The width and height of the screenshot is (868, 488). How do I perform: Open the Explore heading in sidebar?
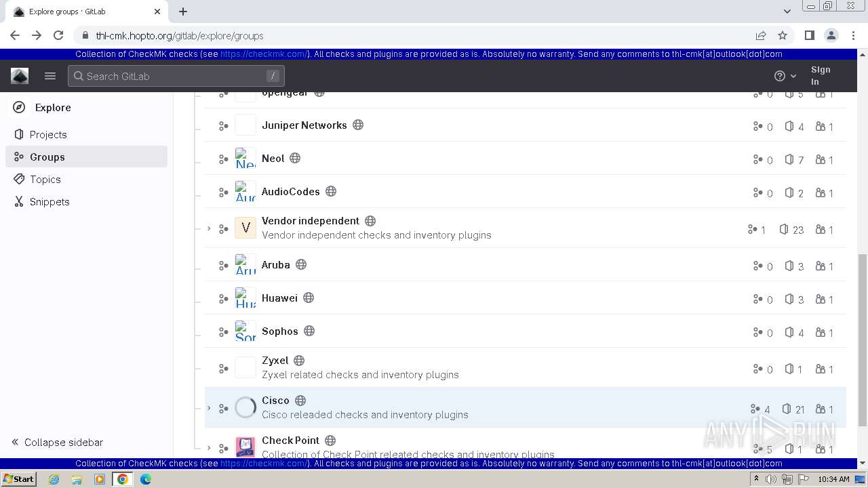pos(53,107)
